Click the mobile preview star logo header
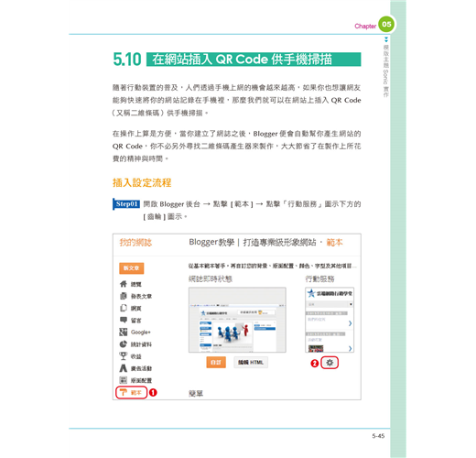Image resolution: width=476 pixels, height=458 pixels. click(330, 293)
